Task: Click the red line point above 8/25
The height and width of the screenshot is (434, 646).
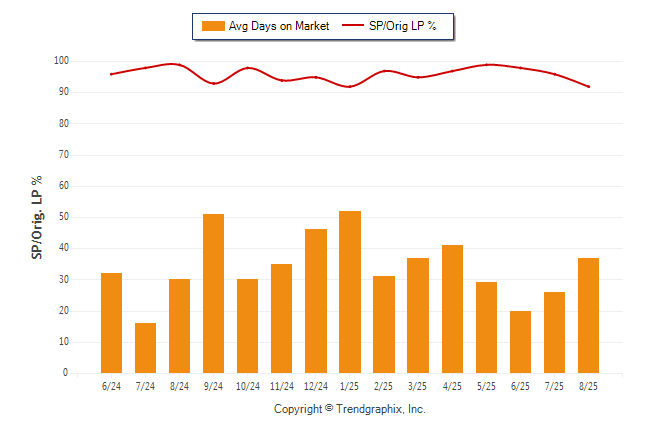Action: (589, 87)
